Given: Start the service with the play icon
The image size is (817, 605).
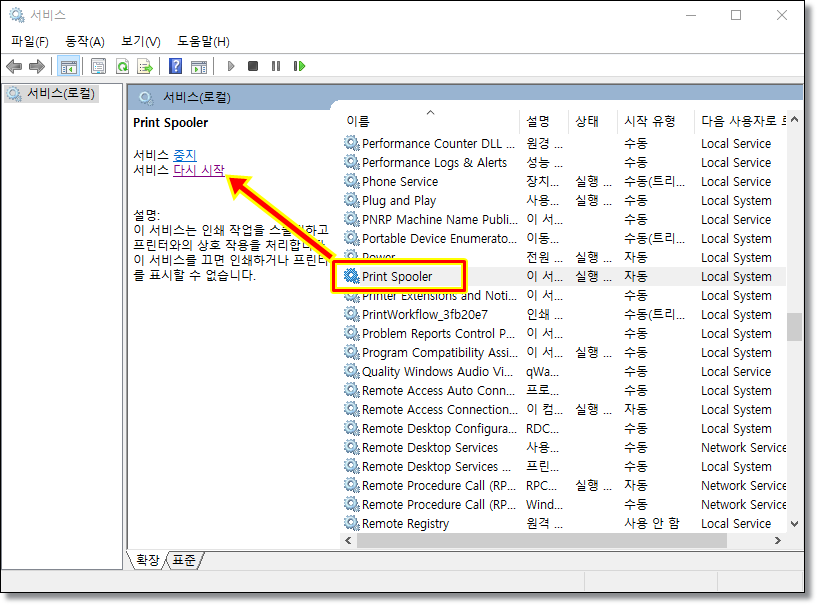Looking at the screenshot, I should click(x=231, y=66).
